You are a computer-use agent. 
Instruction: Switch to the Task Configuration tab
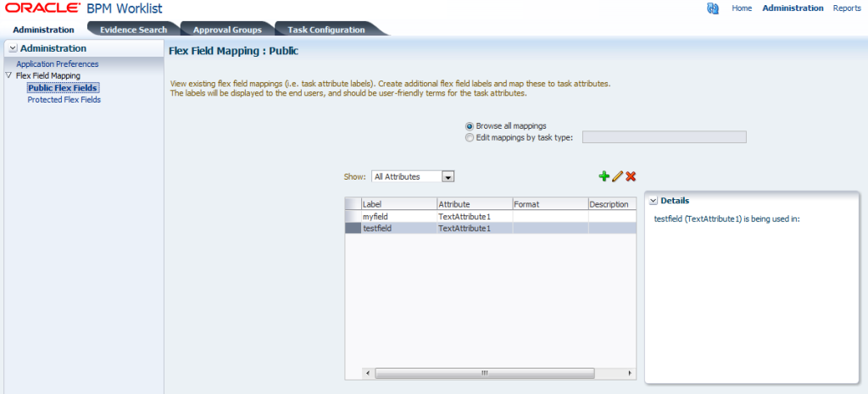(x=326, y=30)
